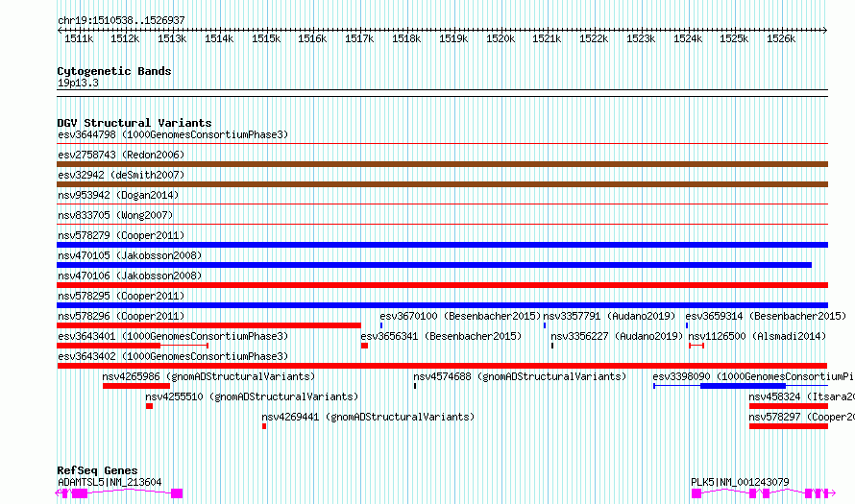Viewport: 855px width, 504px height.
Task: Select the nsv833705 (Wong2007) label
Action: click(x=115, y=215)
